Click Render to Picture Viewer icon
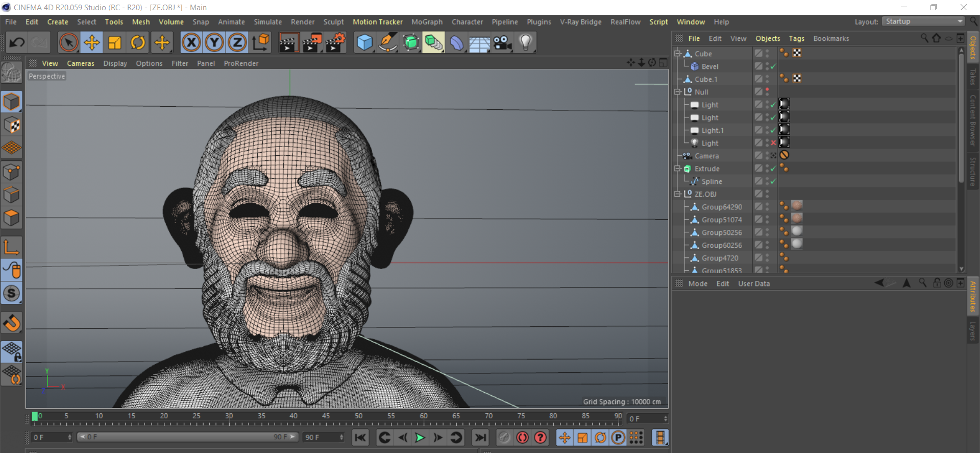Image resolution: width=980 pixels, height=453 pixels. [311, 42]
